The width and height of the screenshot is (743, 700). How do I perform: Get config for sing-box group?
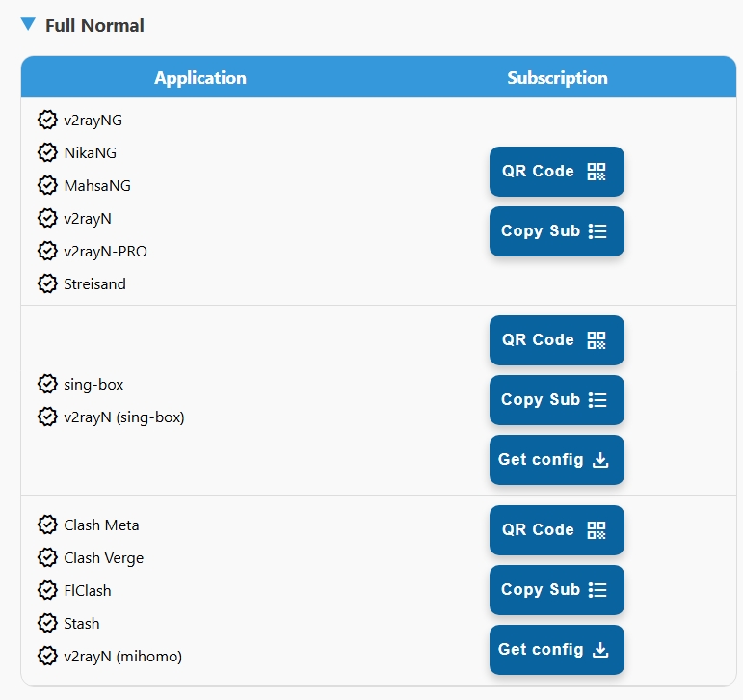click(557, 460)
